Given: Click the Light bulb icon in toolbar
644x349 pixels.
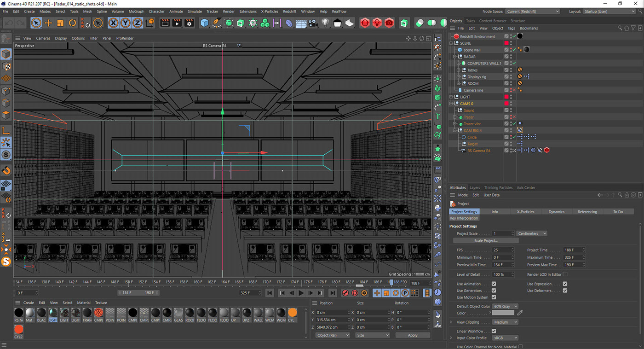Looking at the screenshot, I should 325,23.
